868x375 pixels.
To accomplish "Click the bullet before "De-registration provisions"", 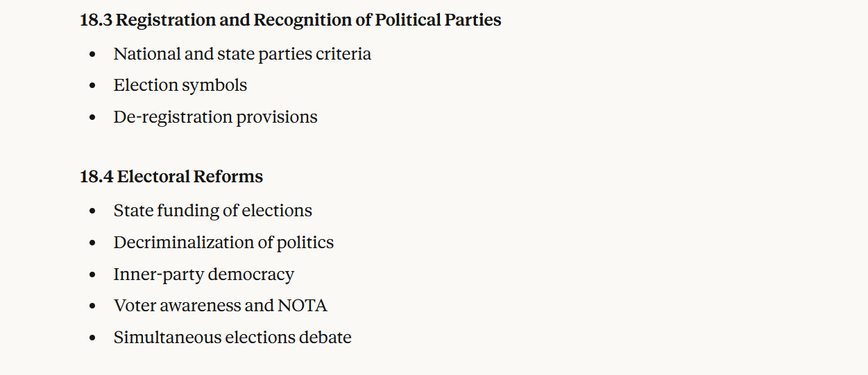I will [93, 118].
